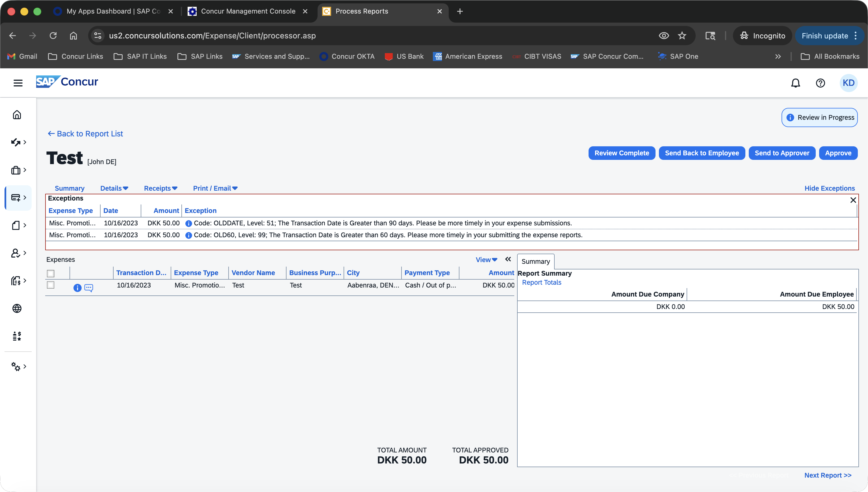This screenshot has height=492, width=868.
Task: Reload the page in the browser
Action: pyautogui.click(x=53, y=36)
